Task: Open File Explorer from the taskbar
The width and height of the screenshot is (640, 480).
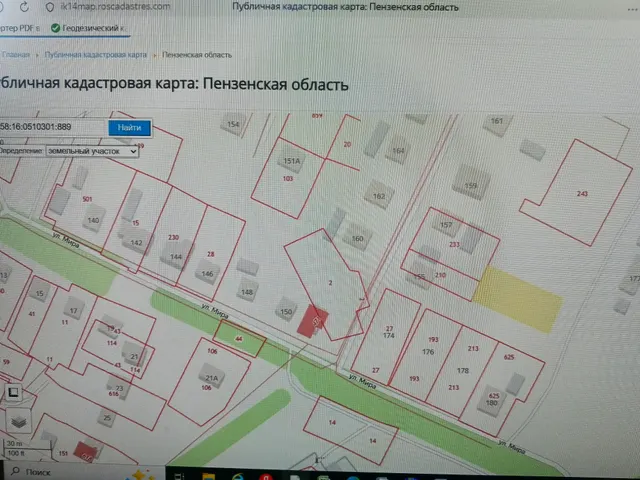Action: pos(209,476)
